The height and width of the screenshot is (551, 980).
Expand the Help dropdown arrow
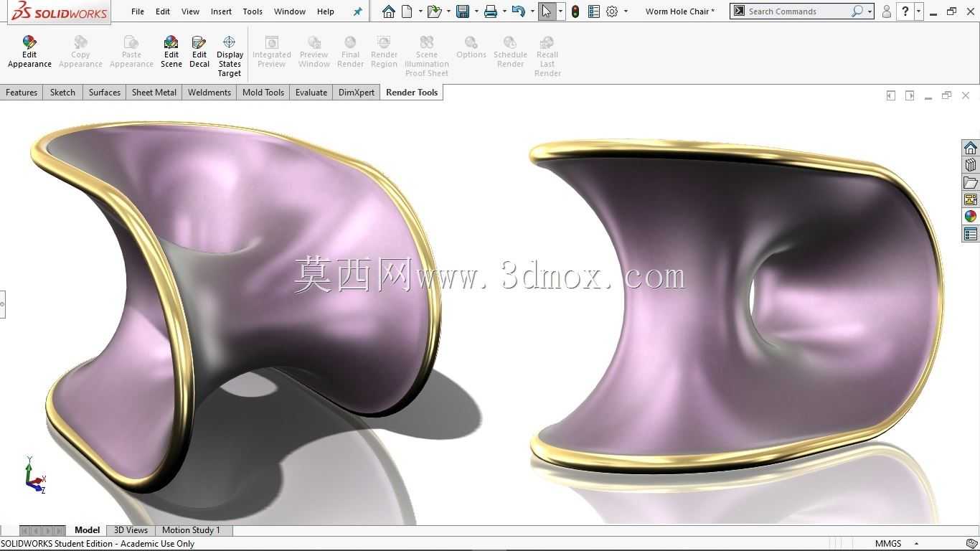pyautogui.click(x=918, y=11)
